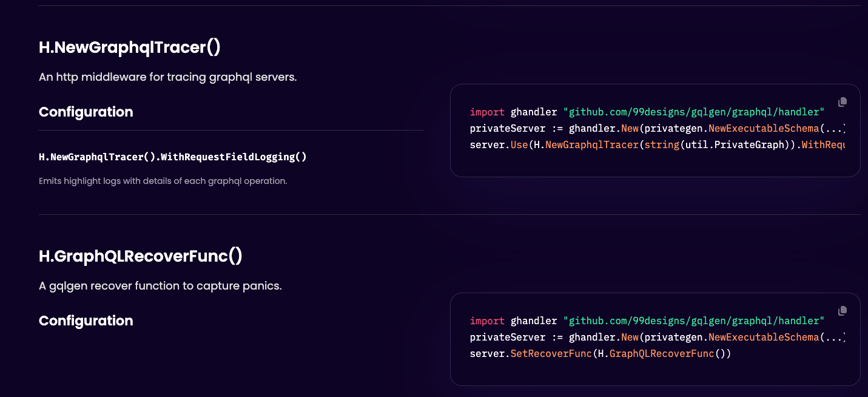The width and height of the screenshot is (868, 397).
Task: Click Configuration heading under H.NewGraphqlTracer()
Action: (x=86, y=112)
